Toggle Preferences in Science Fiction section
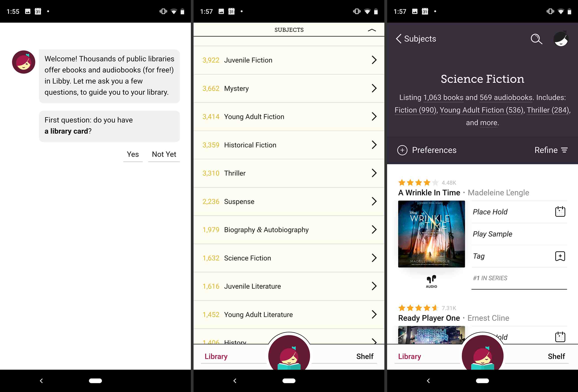Image resolution: width=578 pixels, height=392 pixels. tap(426, 150)
